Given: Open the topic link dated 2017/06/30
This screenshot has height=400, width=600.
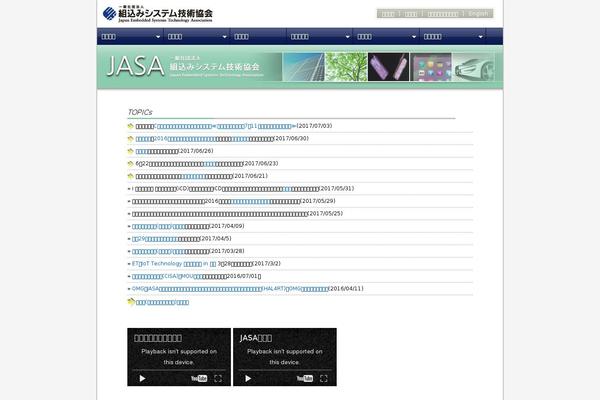Looking at the screenshot, I should [x=176, y=139].
